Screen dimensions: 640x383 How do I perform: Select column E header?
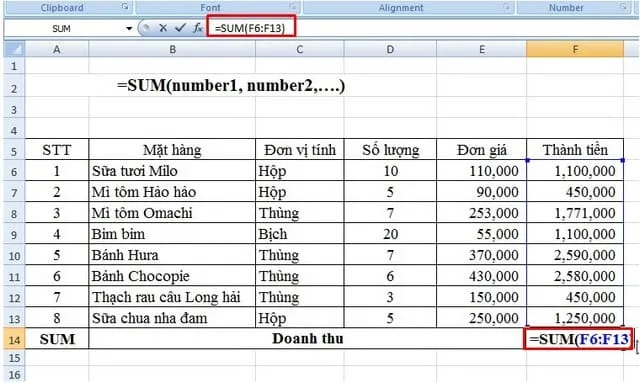[x=482, y=49]
